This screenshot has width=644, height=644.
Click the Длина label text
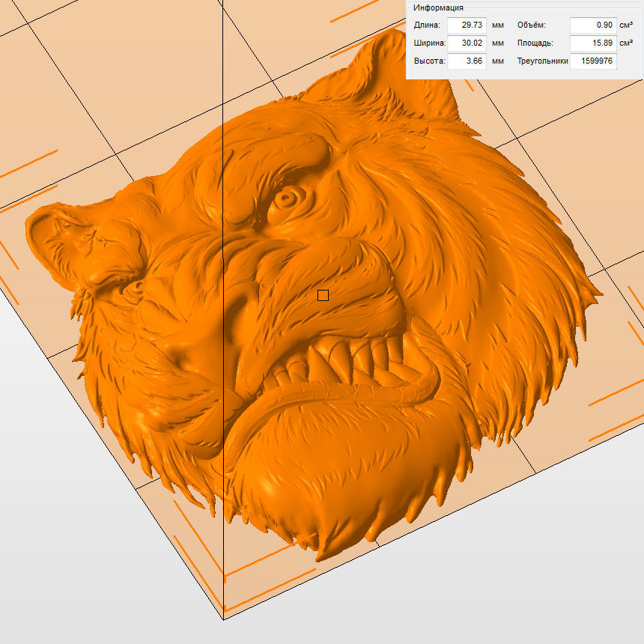[x=428, y=25]
